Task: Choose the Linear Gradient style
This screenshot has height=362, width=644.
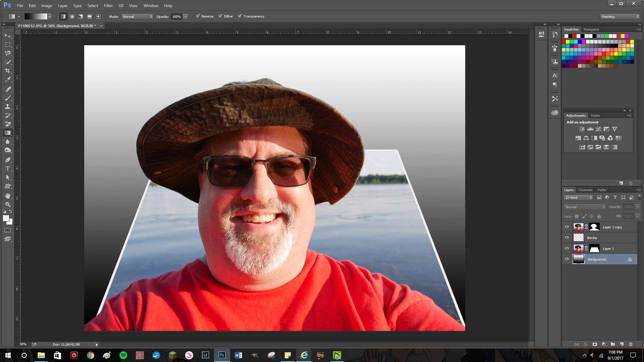Action: click(63, 16)
